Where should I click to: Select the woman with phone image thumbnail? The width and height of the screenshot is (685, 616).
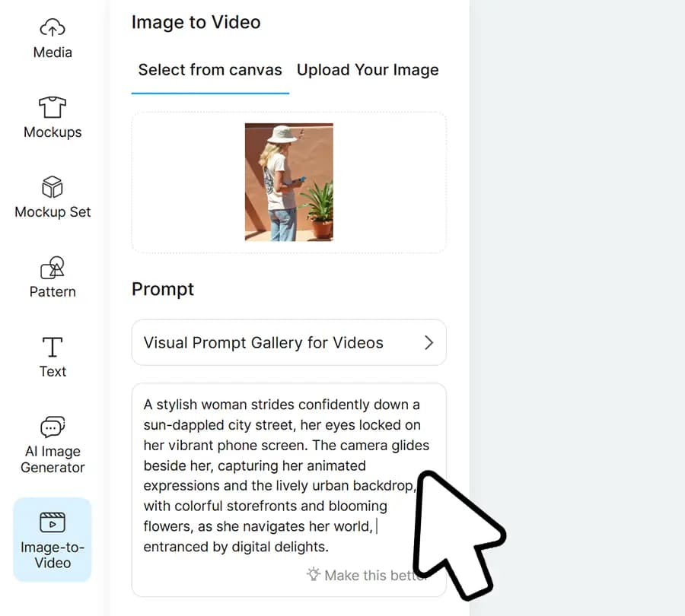[x=288, y=183]
